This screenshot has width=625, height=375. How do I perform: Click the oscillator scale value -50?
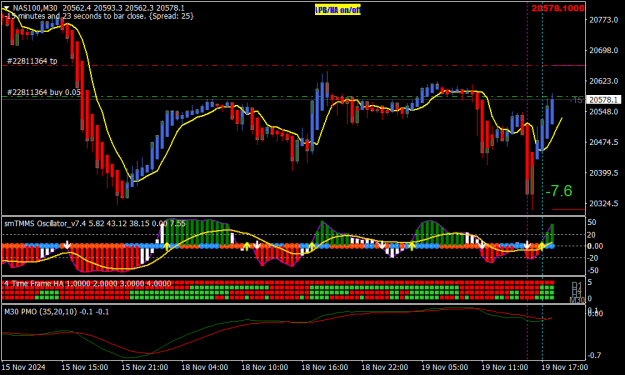pos(593,270)
